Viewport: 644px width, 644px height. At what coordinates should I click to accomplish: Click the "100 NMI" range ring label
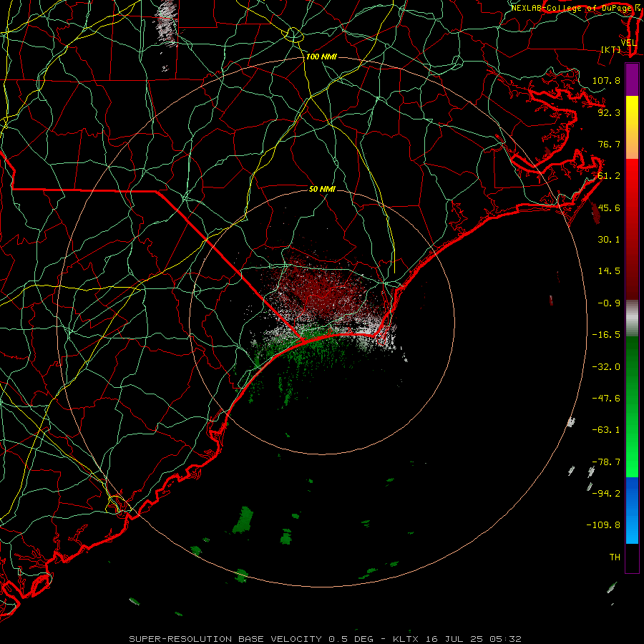tap(321, 57)
